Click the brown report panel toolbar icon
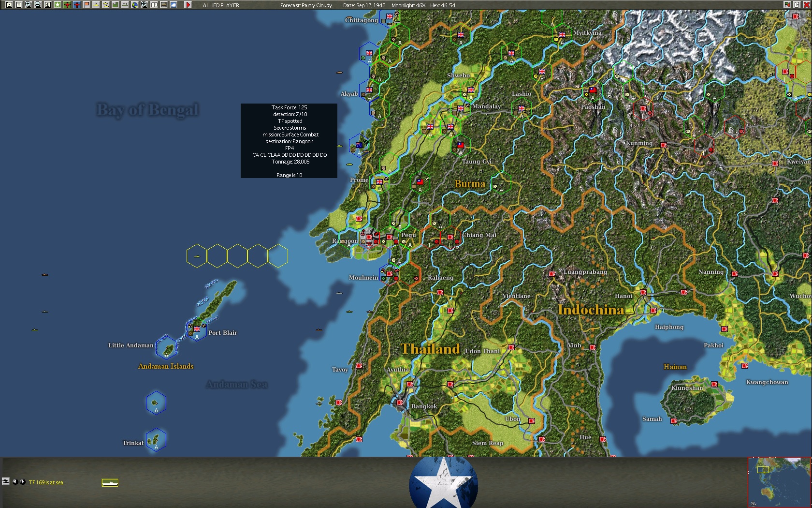 [163, 5]
